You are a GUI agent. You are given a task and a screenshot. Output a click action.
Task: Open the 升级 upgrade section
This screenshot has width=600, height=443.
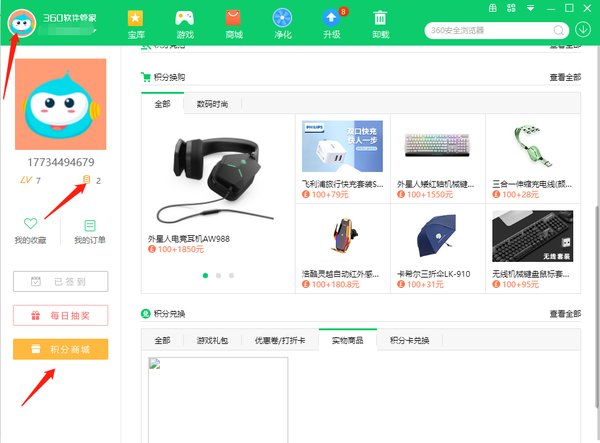pyautogui.click(x=332, y=24)
